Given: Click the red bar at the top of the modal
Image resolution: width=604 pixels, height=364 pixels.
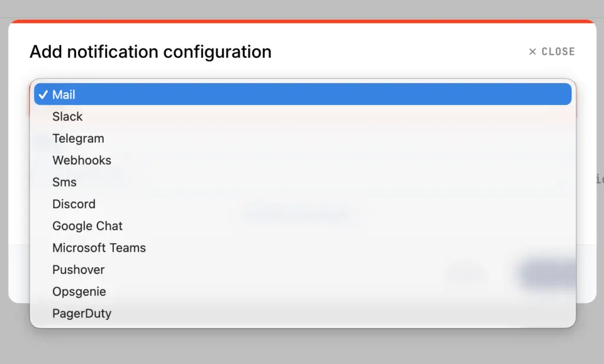Looking at the screenshot, I should [302, 20].
